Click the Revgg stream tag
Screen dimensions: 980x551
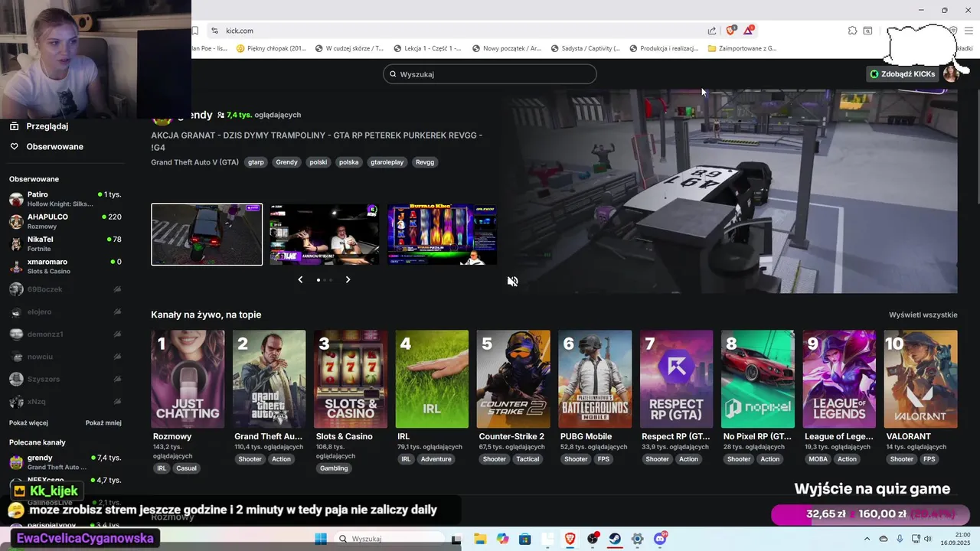click(425, 162)
